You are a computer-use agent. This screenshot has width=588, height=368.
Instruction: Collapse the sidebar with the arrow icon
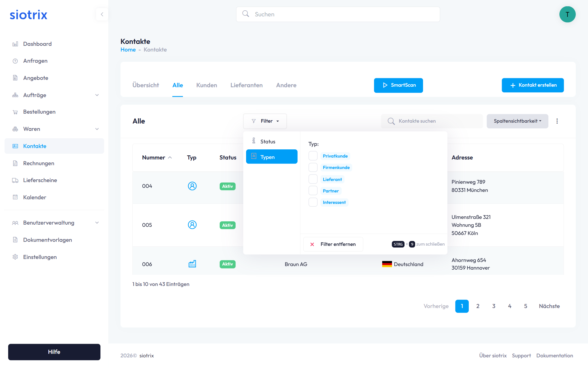pyautogui.click(x=102, y=14)
